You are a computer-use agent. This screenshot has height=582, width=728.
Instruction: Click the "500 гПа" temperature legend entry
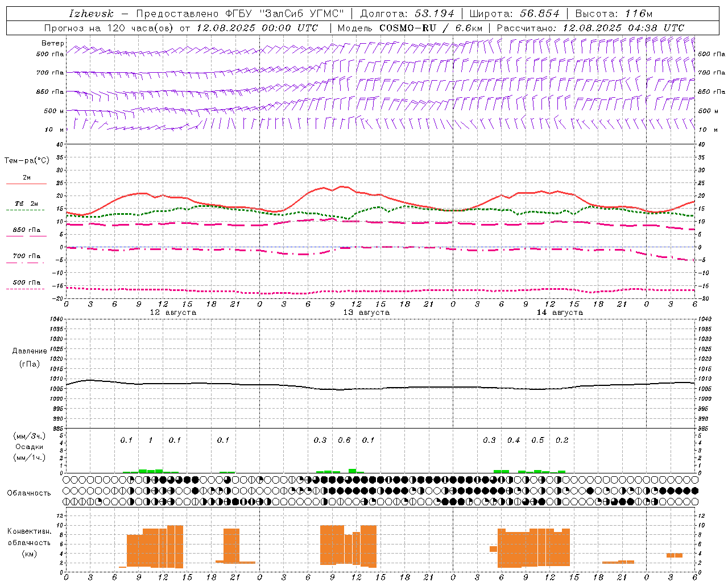27,282
